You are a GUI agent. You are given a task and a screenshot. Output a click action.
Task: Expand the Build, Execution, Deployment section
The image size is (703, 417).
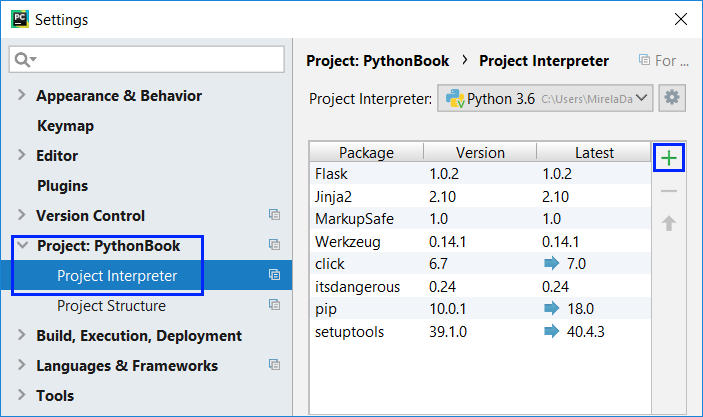point(22,336)
